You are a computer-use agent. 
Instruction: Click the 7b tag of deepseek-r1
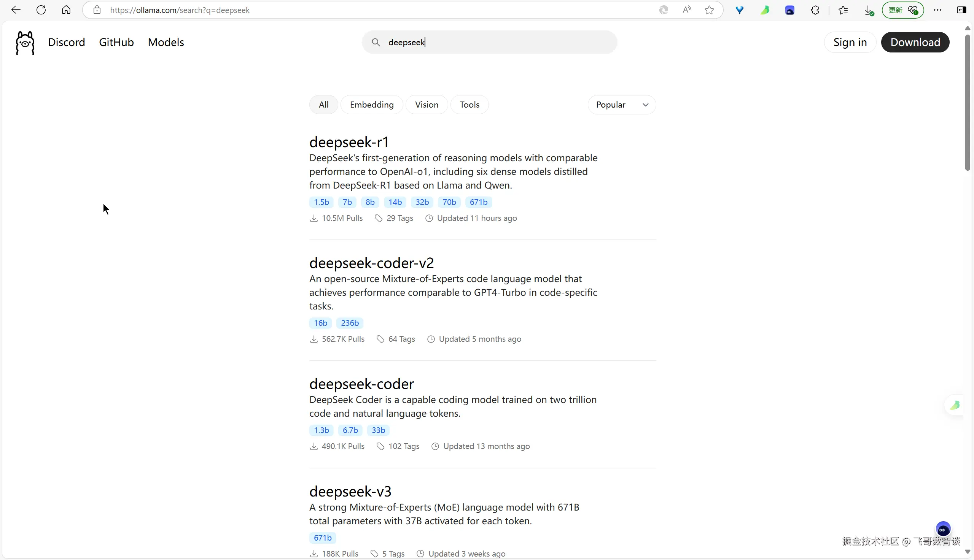point(347,202)
